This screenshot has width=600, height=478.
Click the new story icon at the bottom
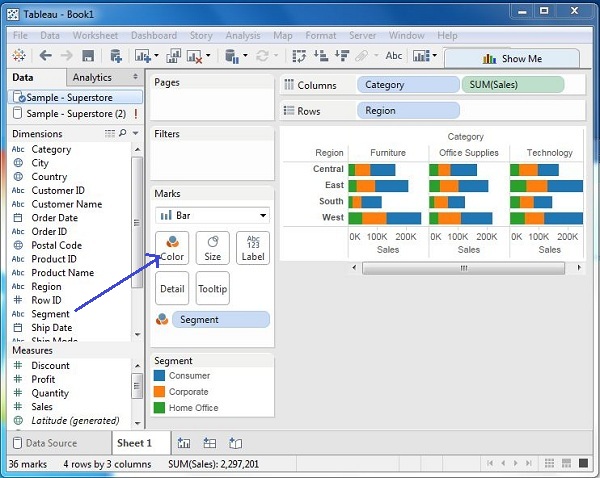pos(236,443)
